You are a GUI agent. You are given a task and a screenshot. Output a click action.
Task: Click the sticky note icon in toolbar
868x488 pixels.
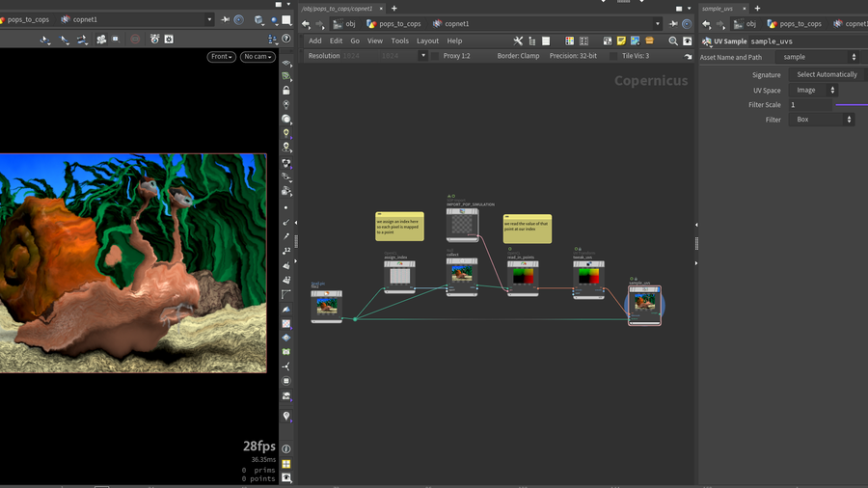[621, 41]
